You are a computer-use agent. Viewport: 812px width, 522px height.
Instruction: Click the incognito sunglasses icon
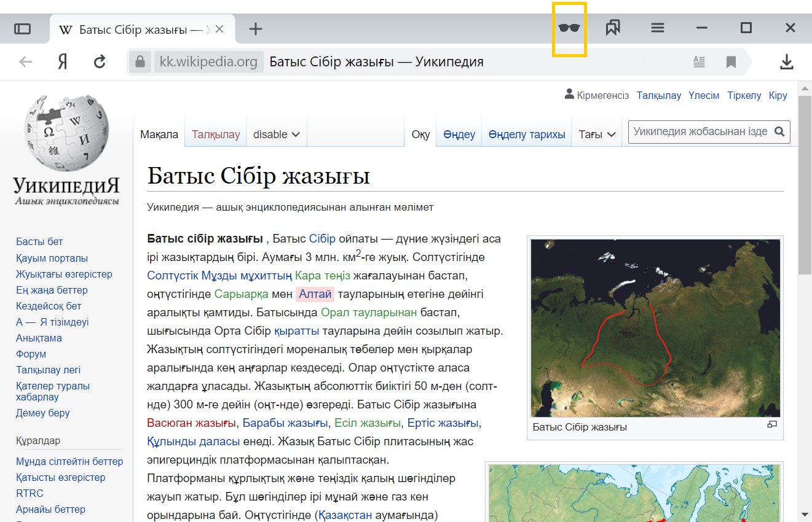pyautogui.click(x=569, y=28)
